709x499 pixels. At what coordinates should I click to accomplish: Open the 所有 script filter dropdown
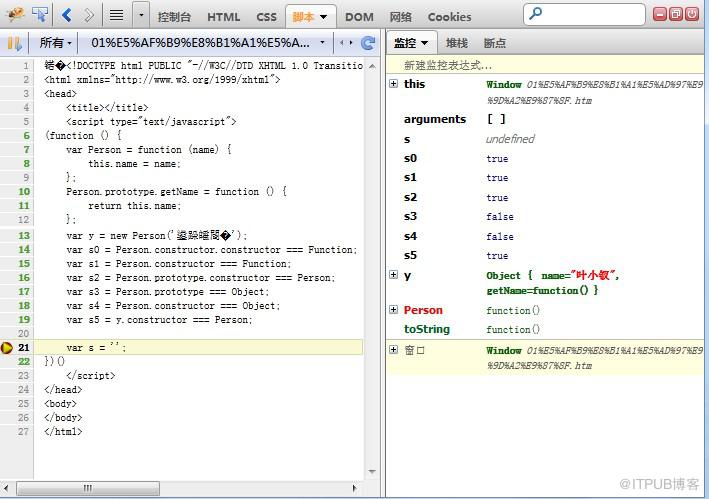click(x=55, y=43)
